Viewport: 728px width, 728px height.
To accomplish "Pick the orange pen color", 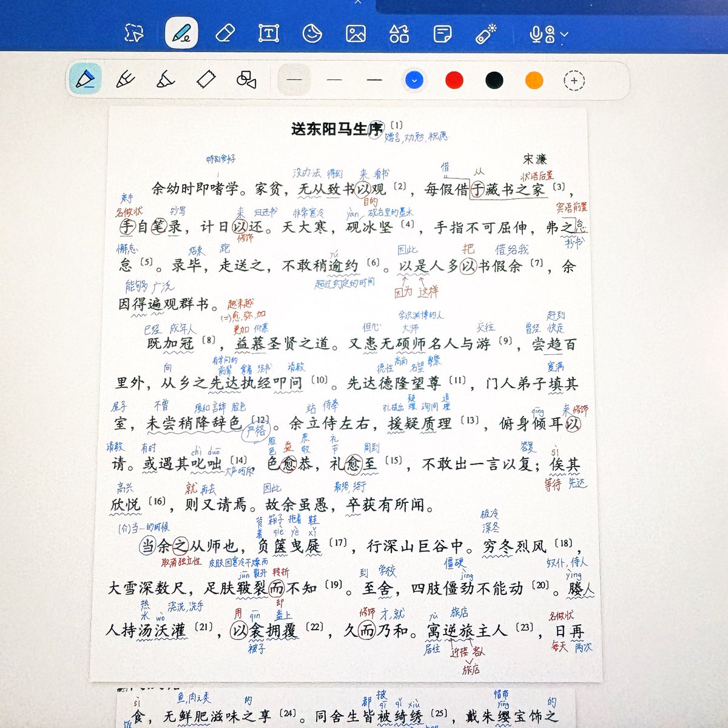I will pyautogui.click(x=534, y=80).
